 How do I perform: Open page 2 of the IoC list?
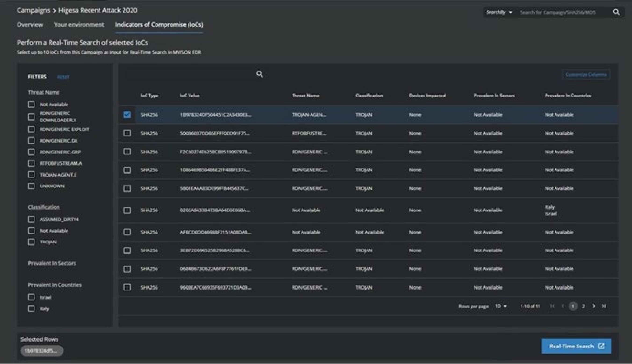583,306
